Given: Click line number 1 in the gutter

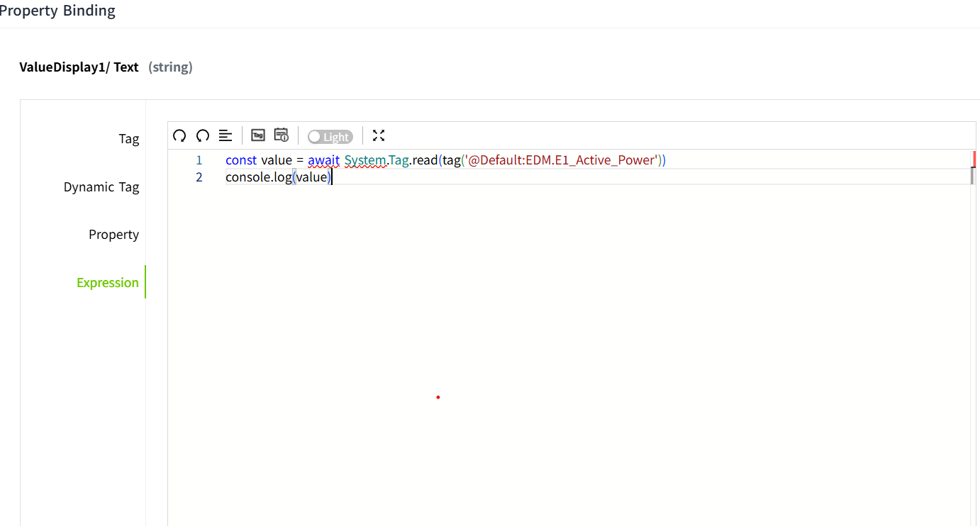Looking at the screenshot, I should pyautogui.click(x=199, y=160).
